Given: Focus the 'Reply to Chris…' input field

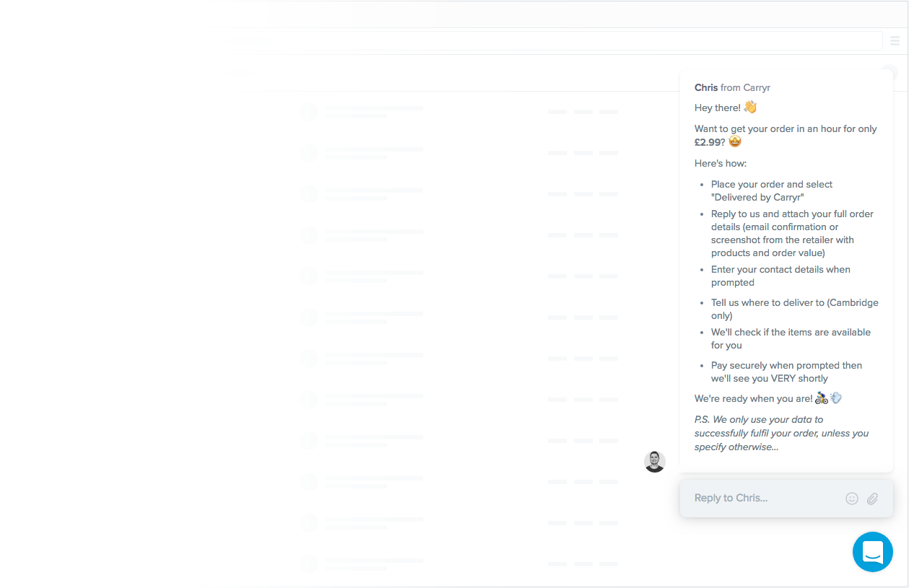Looking at the screenshot, I should click(765, 499).
